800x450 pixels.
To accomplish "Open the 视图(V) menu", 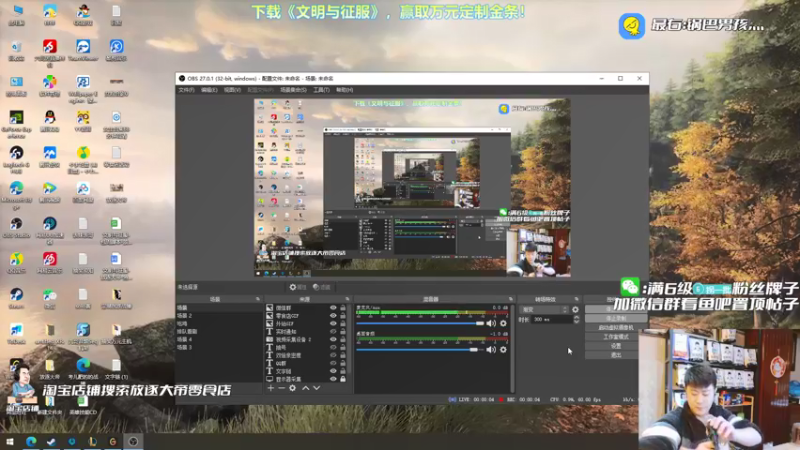I will (x=232, y=90).
